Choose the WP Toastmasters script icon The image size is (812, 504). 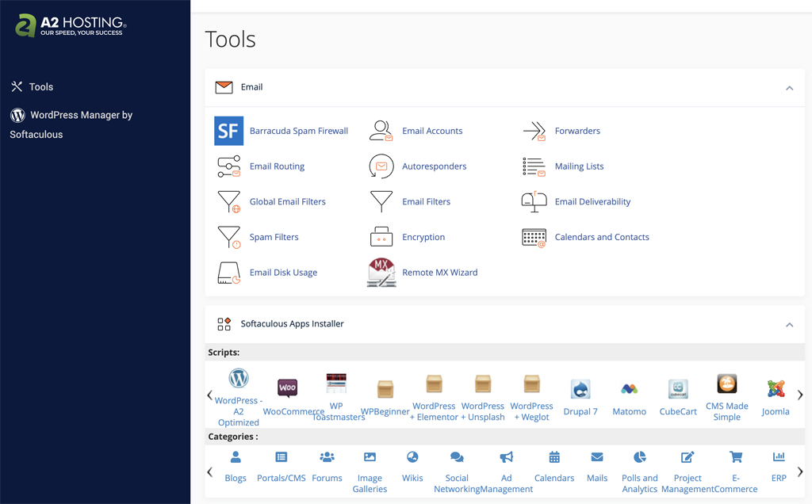pos(336,384)
